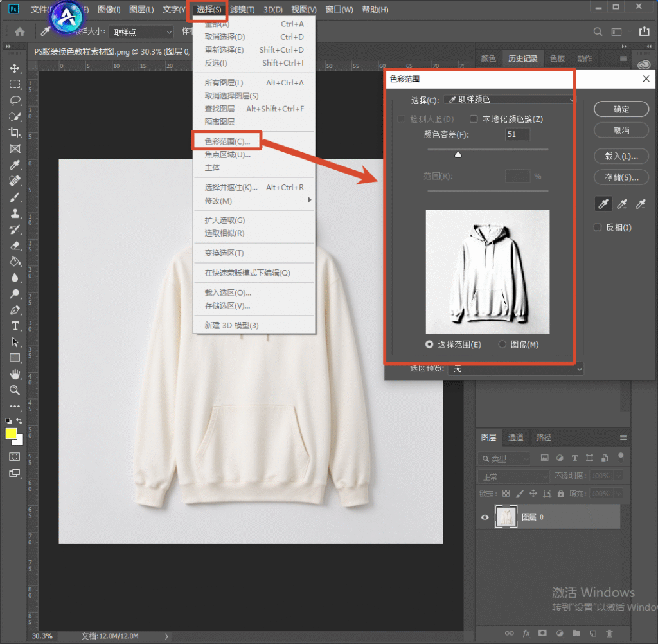
Task: Click the 取消 button
Action: pyautogui.click(x=621, y=130)
